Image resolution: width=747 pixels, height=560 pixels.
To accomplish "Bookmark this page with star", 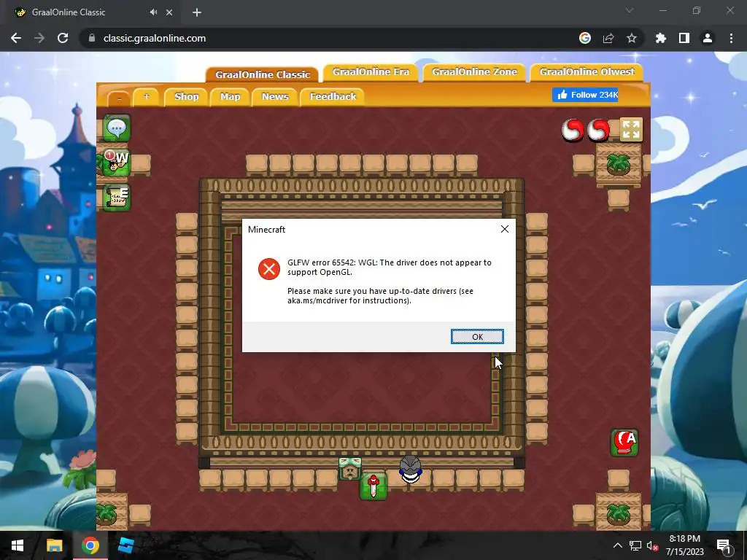I will click(x=631, y=38).
